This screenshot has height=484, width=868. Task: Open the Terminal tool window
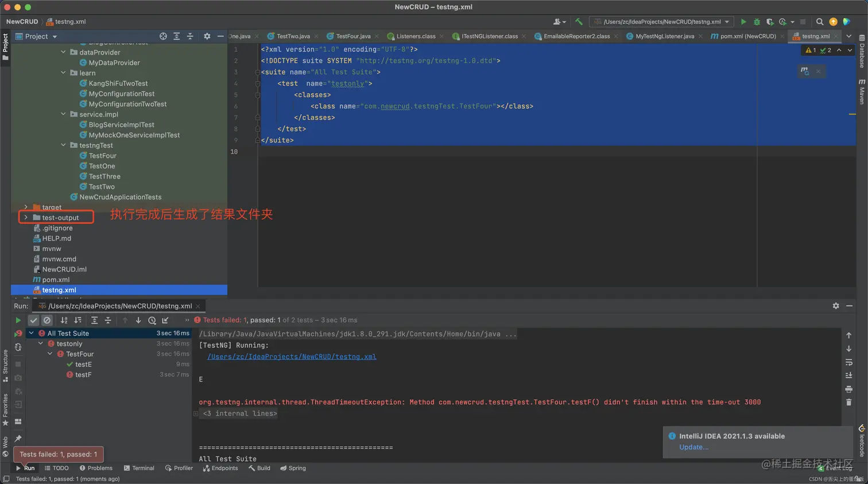(x=139, y=468)
